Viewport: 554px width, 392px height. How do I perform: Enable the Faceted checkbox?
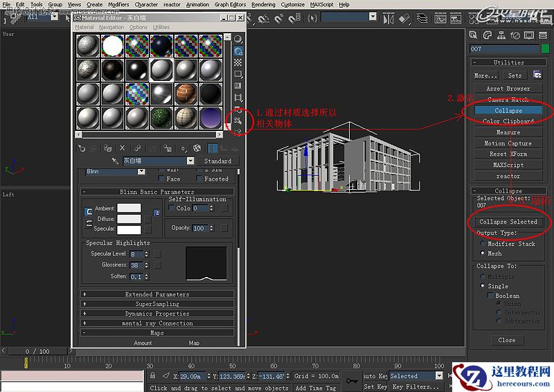tap(199, 179)
